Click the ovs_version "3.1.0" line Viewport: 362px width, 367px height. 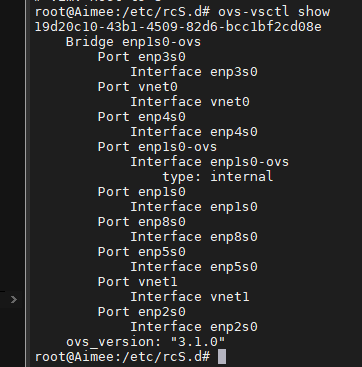click(146, 342)
